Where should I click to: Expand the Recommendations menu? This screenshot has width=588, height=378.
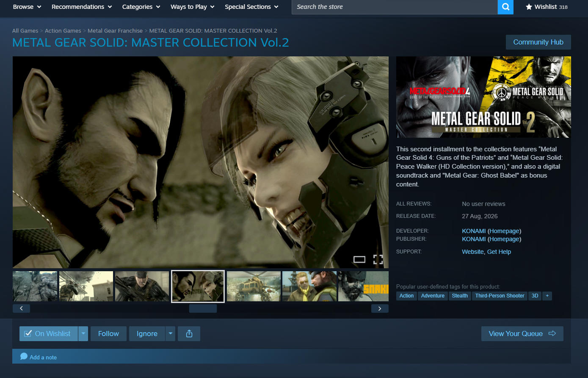click(82, 7)
